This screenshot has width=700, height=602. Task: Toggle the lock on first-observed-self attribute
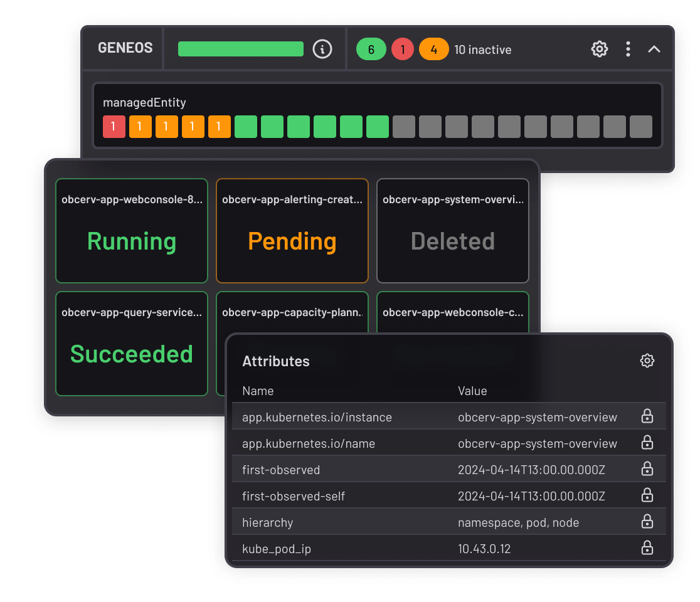pyautogui.click(x=647, y=495)
